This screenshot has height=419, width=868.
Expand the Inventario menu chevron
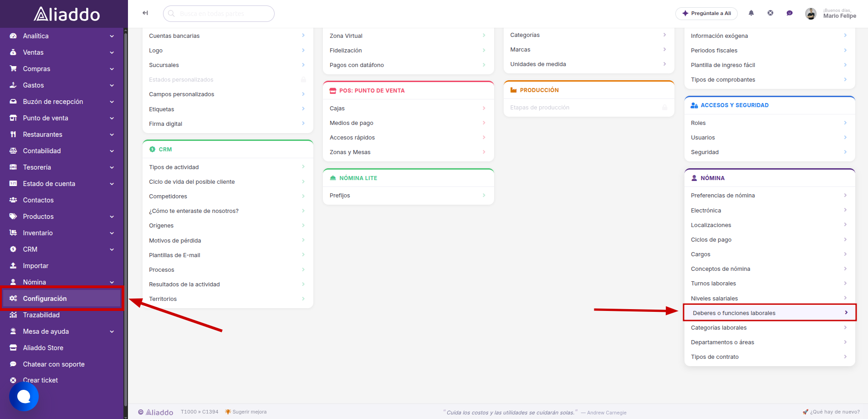(112, 233)
